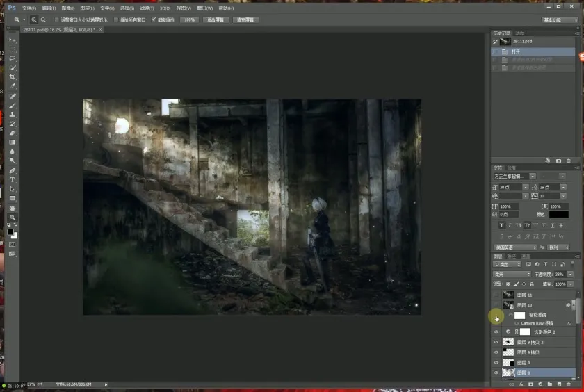Image resolution: width=584 pixels, height=392 pixels.
Task: Select the Crop tool in the toolbar
Action: 13,76
